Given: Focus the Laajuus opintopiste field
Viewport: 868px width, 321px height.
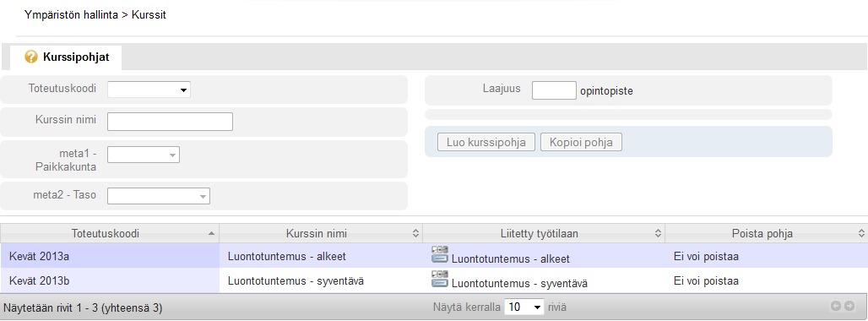Looking at the screenshot, I should (x=554, y=90).
